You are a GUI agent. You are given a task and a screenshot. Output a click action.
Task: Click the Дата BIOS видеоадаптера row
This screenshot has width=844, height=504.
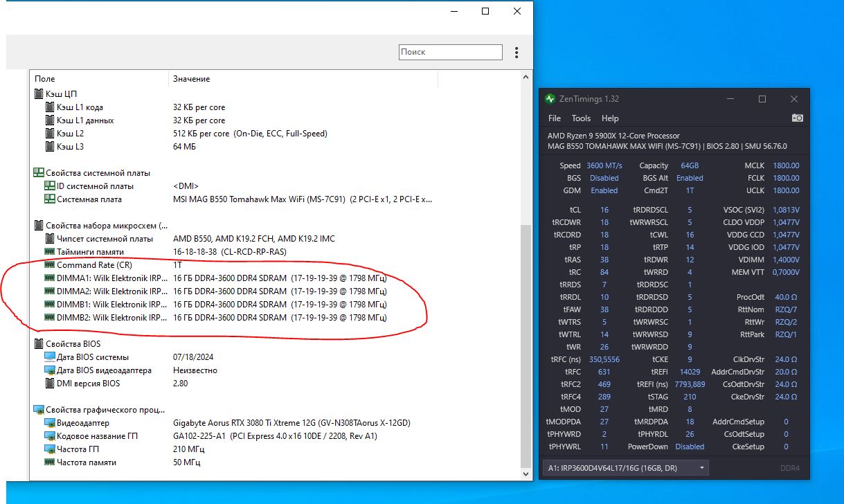[x=274, y=370]
